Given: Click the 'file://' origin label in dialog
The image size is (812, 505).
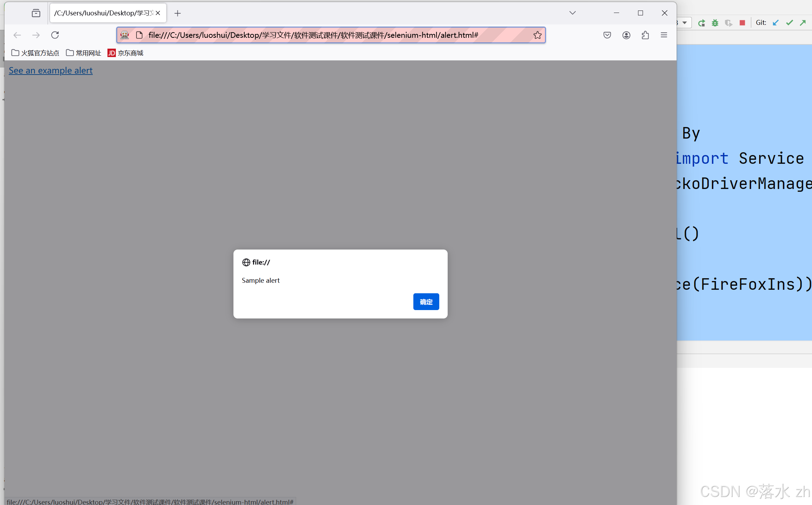Looking at the screenshot, I should [x=261, y=262].
